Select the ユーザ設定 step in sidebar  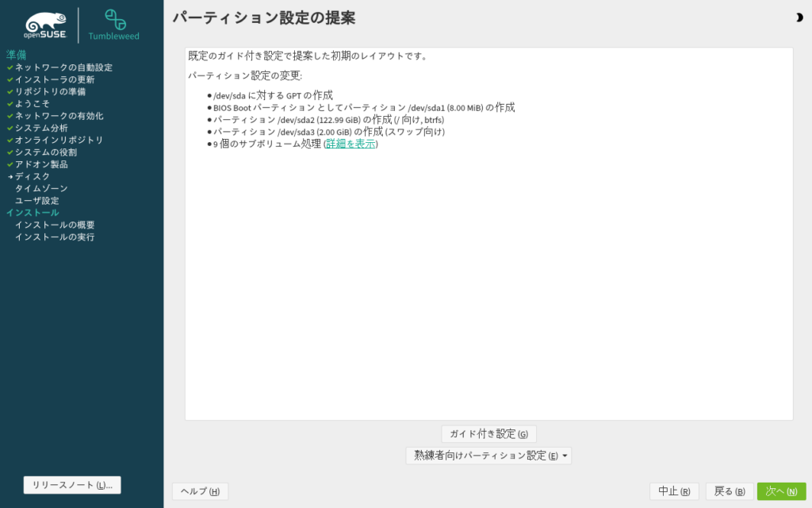tap(36, 201)
